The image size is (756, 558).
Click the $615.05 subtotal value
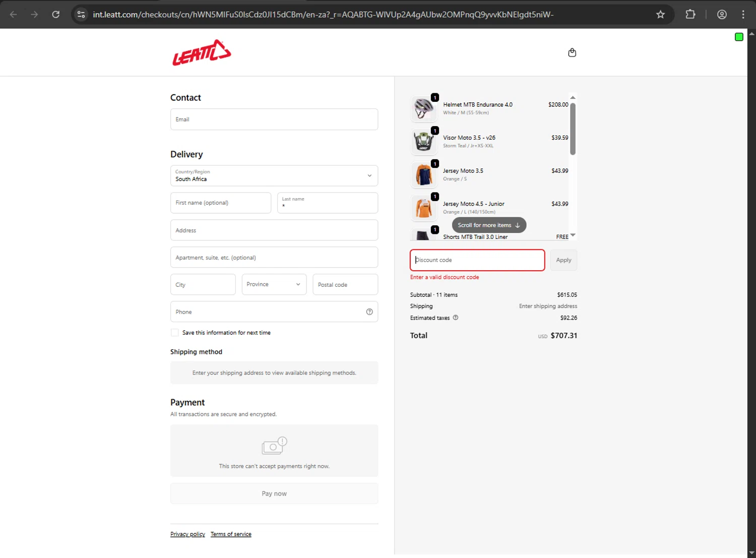[567, 295]
